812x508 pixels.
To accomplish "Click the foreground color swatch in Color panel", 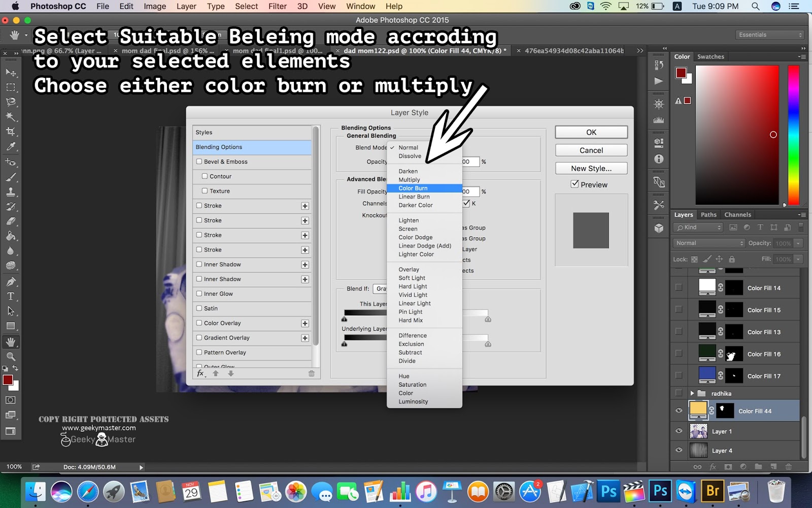I will 681,73.
